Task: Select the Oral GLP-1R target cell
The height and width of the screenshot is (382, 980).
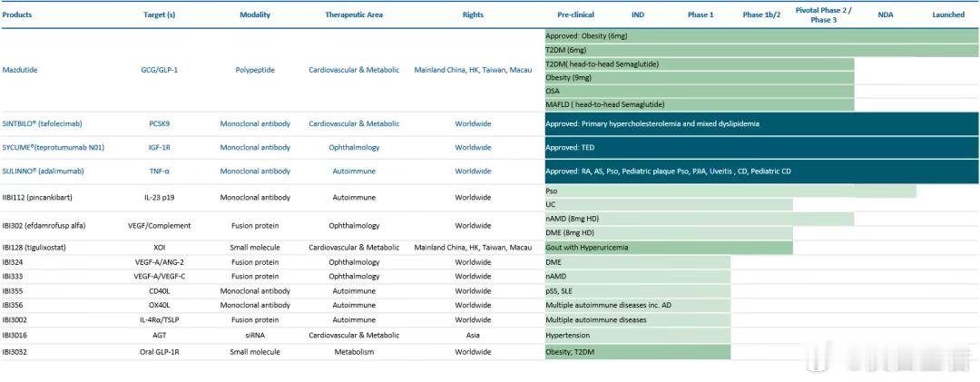Action: (160, 352)
